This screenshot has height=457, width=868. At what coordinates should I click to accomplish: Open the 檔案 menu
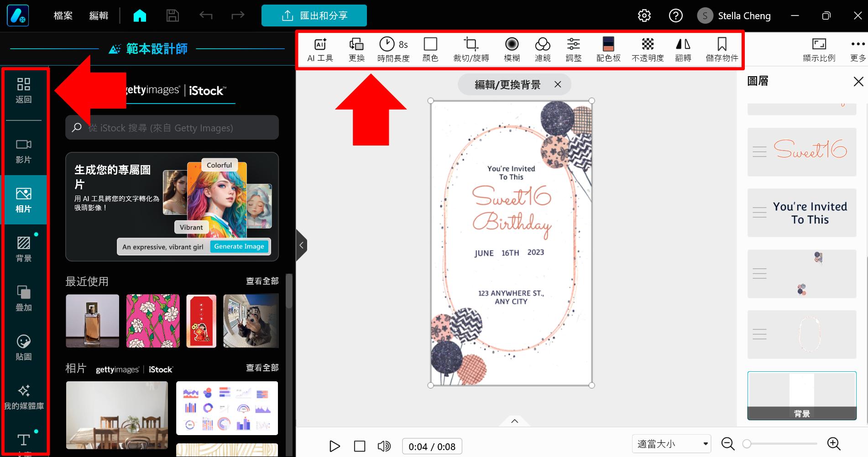[63, 15]
